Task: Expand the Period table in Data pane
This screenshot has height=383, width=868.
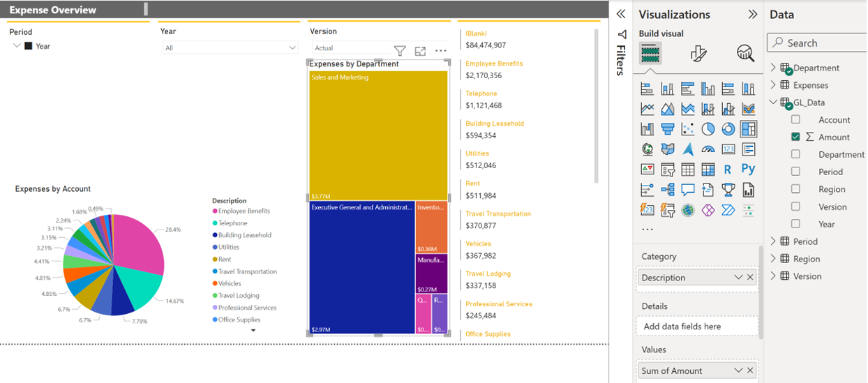Action: (772, 241)
